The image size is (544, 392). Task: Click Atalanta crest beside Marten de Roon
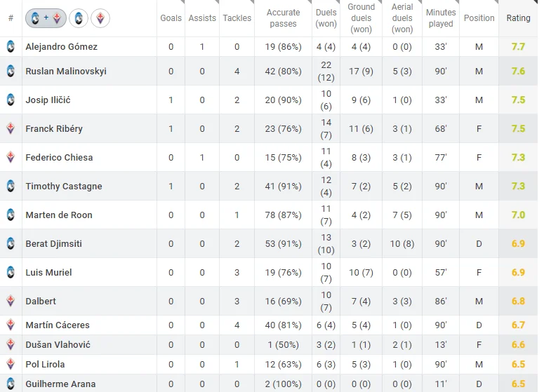coord(11,215)
